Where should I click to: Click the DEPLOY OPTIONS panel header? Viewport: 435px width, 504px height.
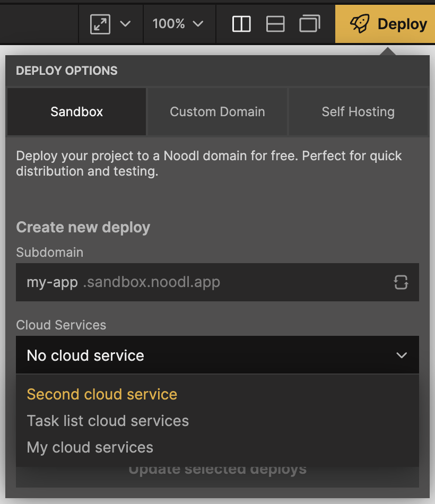[67, 71]
